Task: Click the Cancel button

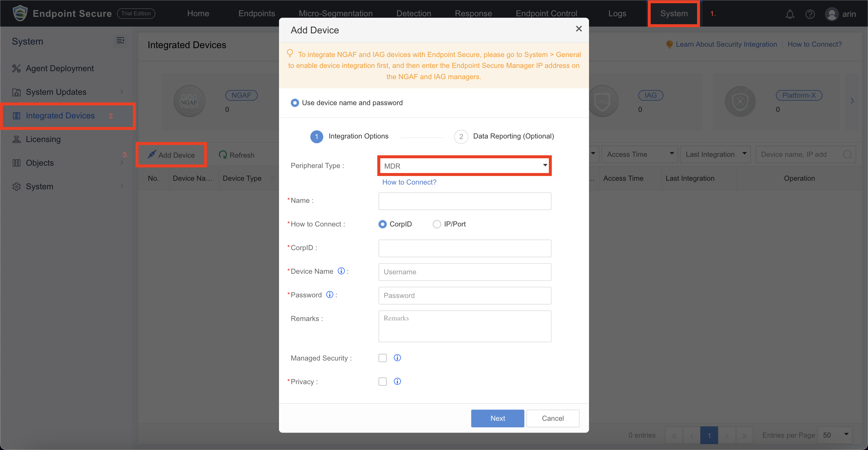Action: (x=553, y=418)
